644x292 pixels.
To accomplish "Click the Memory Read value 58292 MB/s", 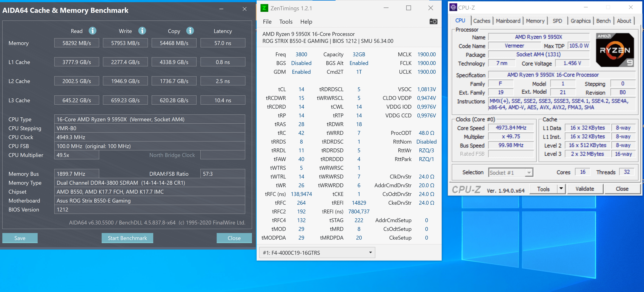I will (x=76, y=43).
